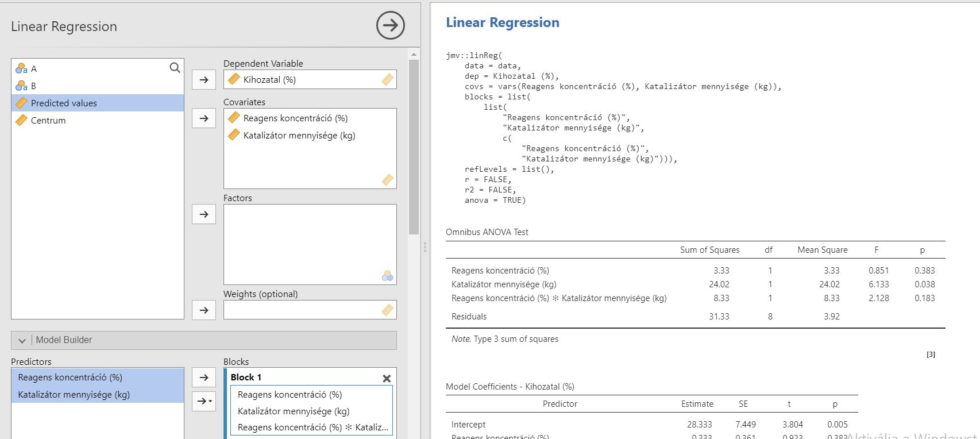
Task: Move variable into Dependent Variable with arrow
Action: [x=203, y=80]
